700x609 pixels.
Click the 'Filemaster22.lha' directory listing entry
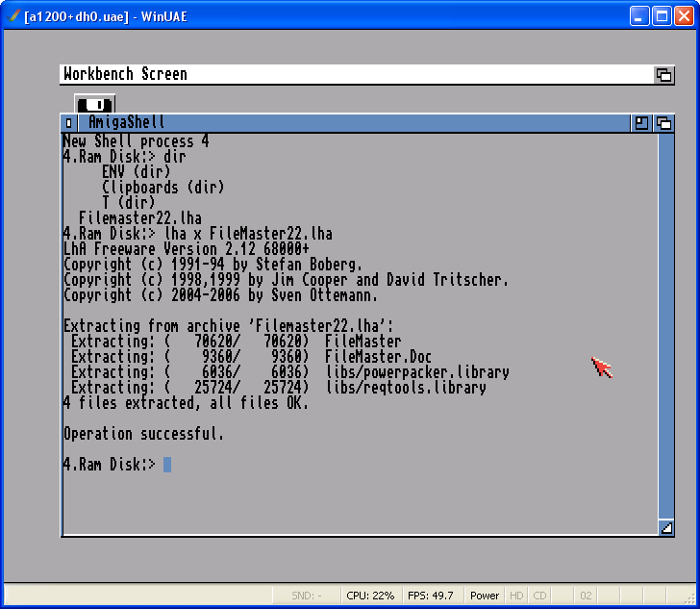[140, 218]
